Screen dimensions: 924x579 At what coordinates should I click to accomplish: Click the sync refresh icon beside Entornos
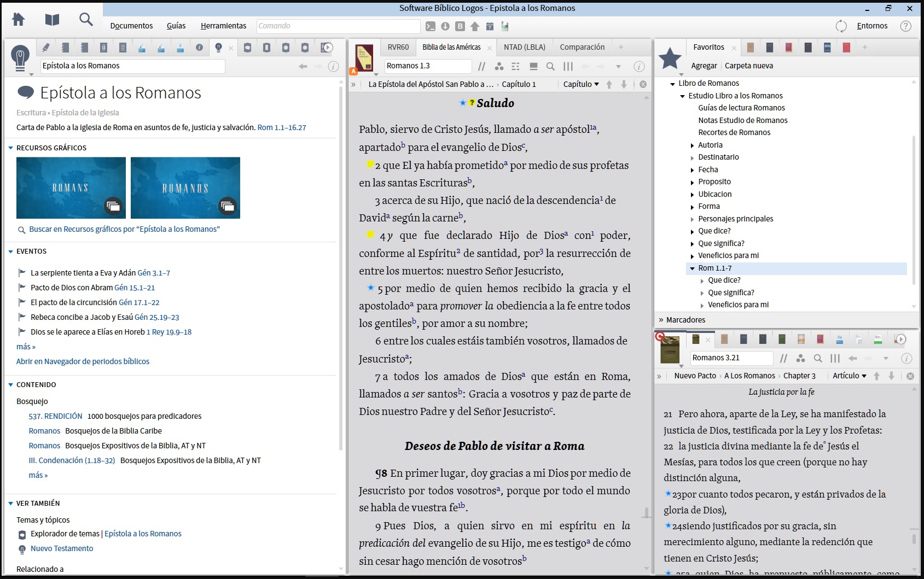pos(841,26)
